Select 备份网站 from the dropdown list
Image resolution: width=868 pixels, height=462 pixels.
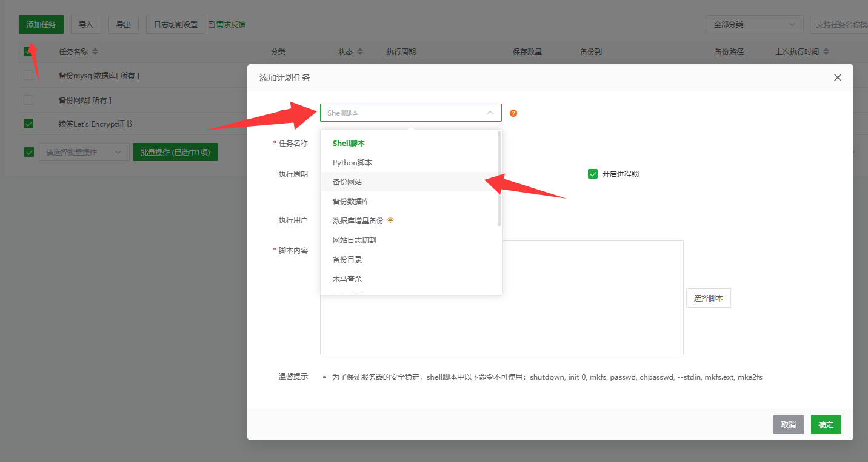click(x=347, y=182)
